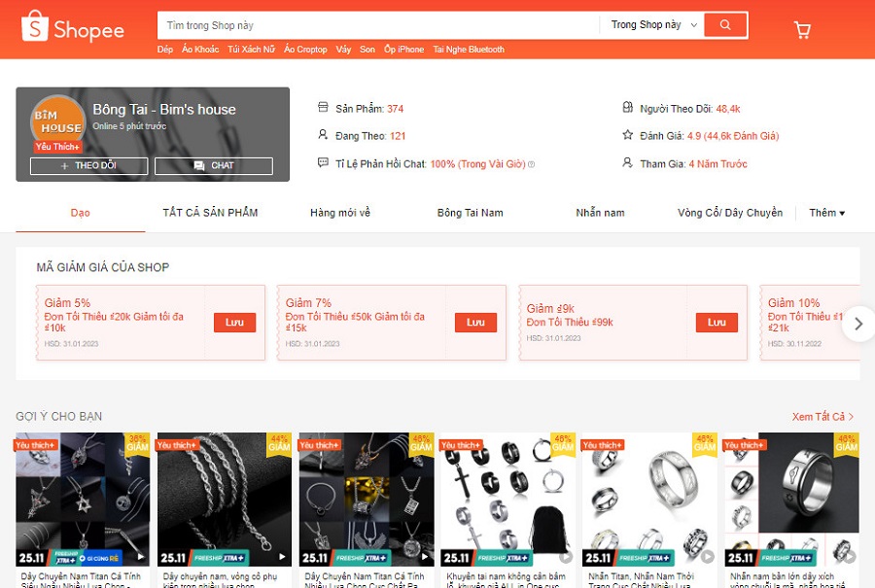This screenshot has height=588, width=875.
Task: Click the star icon beside Đánh Giá
Action: coord(628,135)
